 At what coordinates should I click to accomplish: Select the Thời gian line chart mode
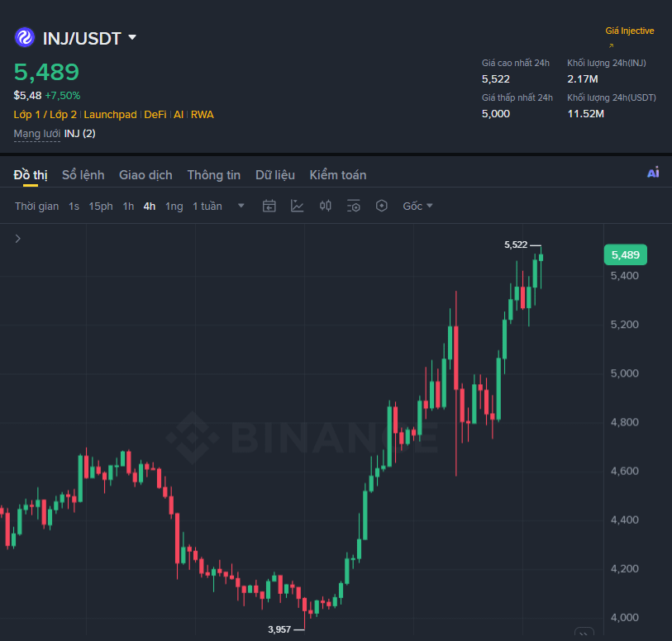(37, 207)
